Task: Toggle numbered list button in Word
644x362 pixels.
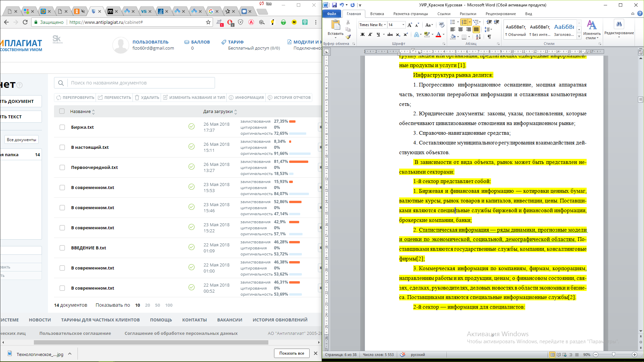Action: pos(464,22)
